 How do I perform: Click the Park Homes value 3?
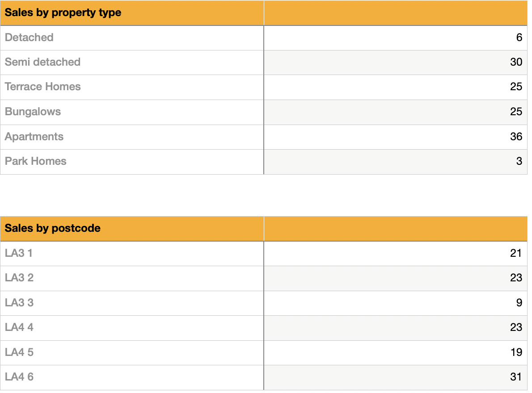(519, 161)
